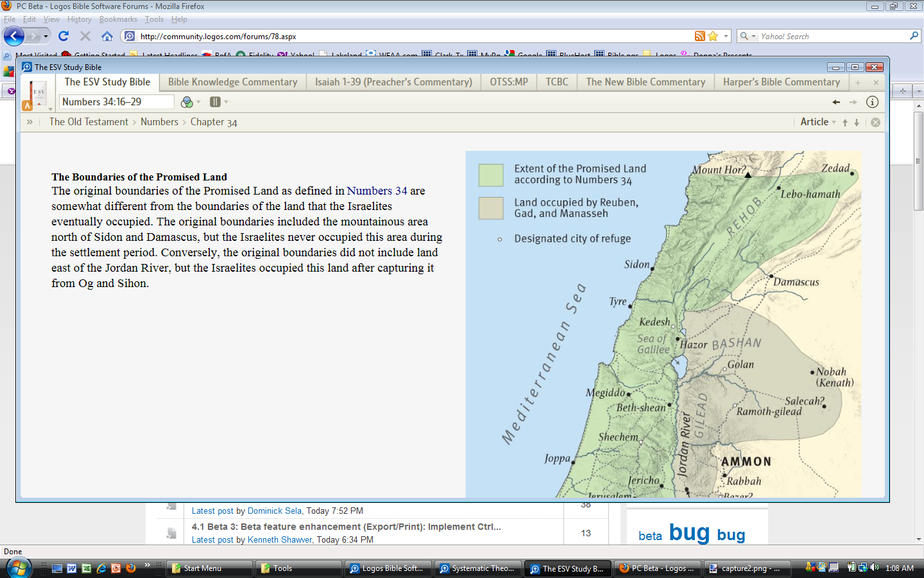
Task: Click the Numbers 34:16–29 reference box
Action: (x=117, y=101)
